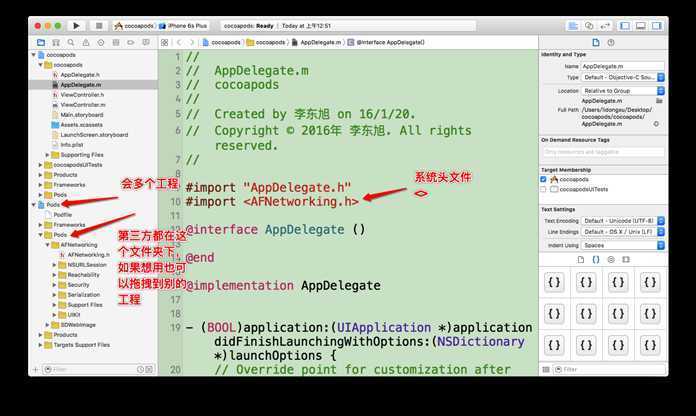
Task: Open the Report navigator
Action: pyautogui.click(x=146, y=43)
